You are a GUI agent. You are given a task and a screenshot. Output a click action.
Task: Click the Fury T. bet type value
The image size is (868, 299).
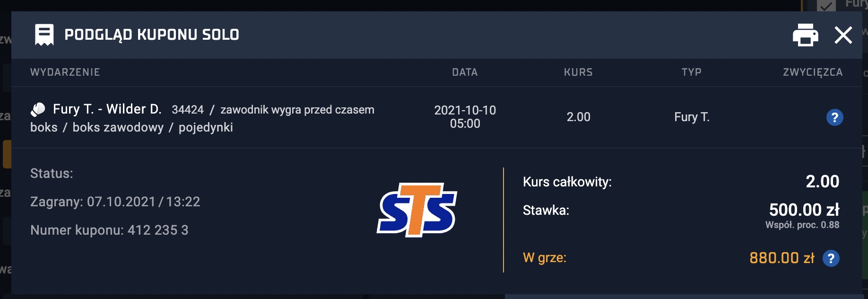692,117
